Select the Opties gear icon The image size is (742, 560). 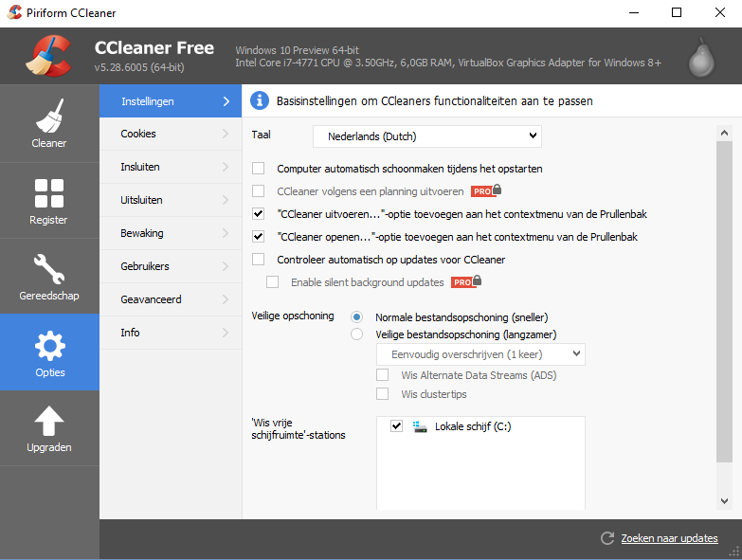pyautogui.click(x=49, y=346)
